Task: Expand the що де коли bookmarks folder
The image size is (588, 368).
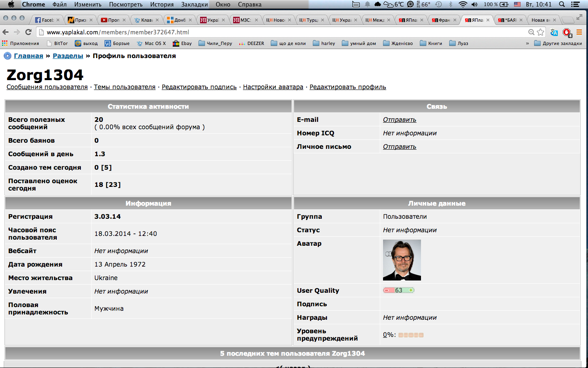Action: point(288,43)
